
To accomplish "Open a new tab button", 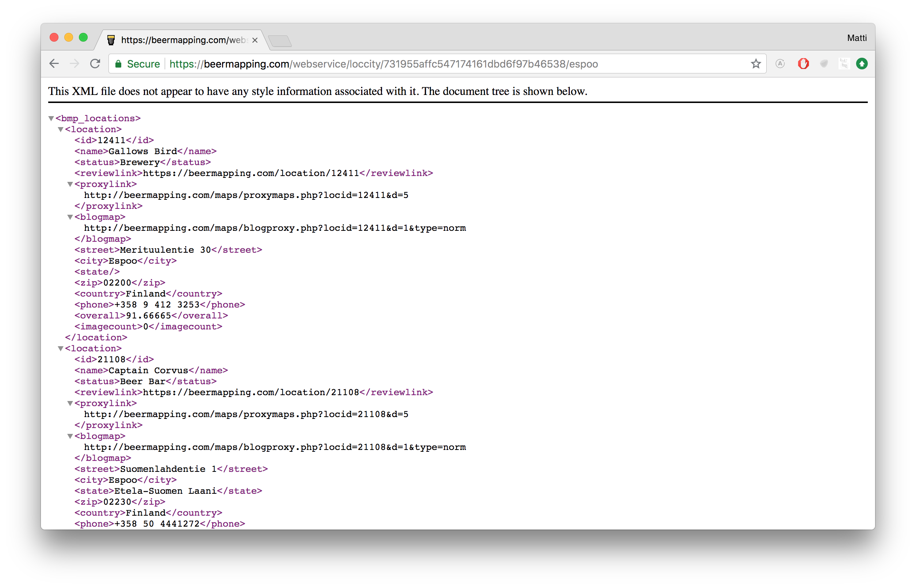I will 280,41.
